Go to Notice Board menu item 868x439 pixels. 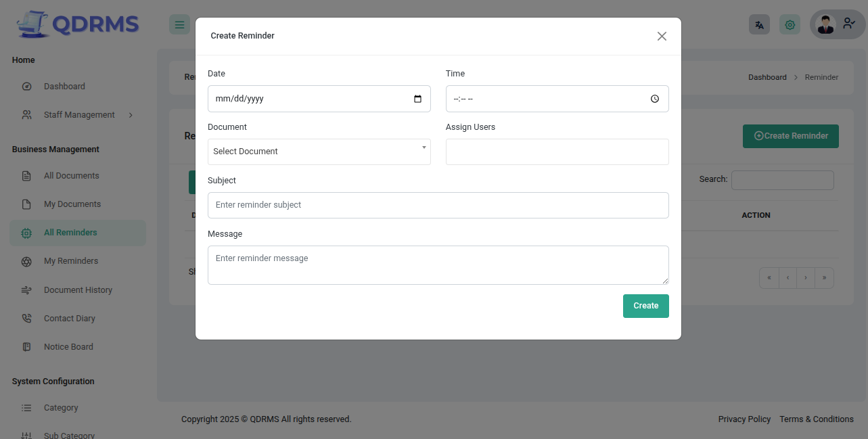pyautogui.click(x=68, y=347)
